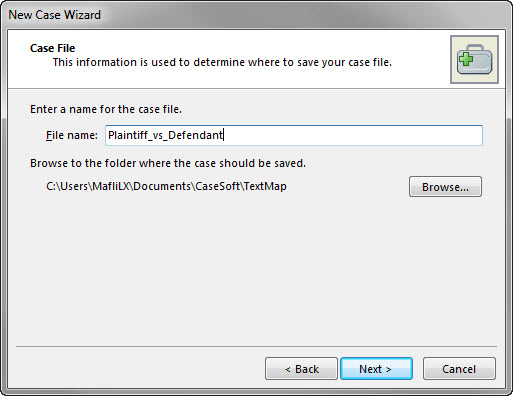Open folder picker with Browse button
513x396 pixels.
click(445, 187)
